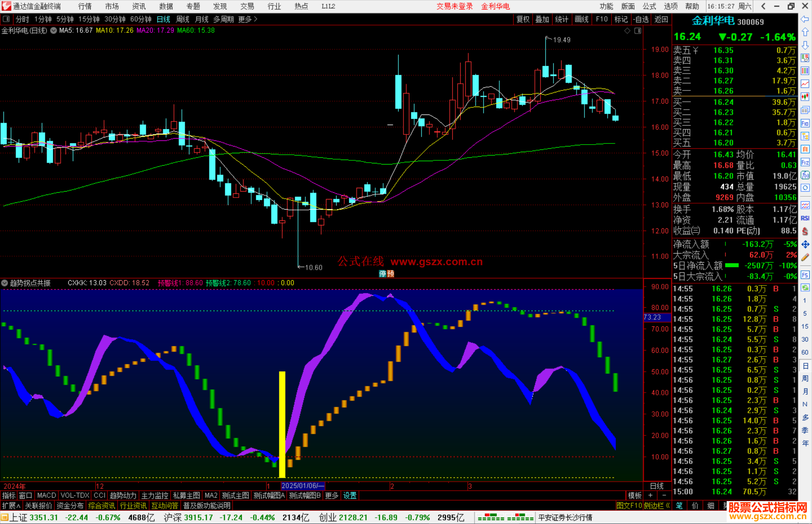Viewport: 812px width, 524px height.
Task: Select the MACD indicator tab
Action: (x=47, y=495)
